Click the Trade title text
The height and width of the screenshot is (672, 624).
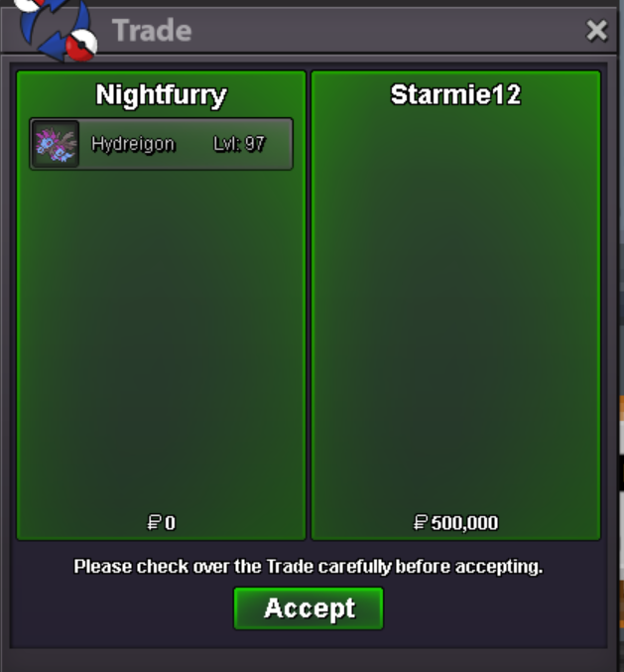(152, 31)
